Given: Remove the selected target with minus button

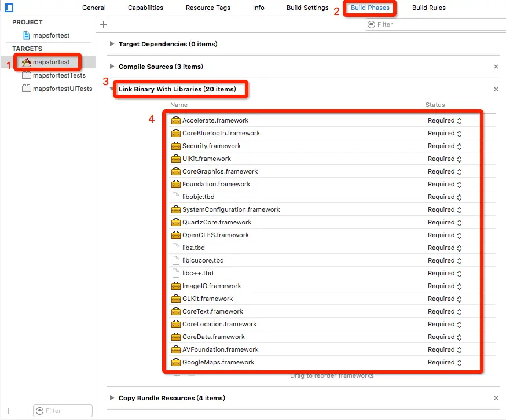Looking at the screenshot, I should [23, 411].
